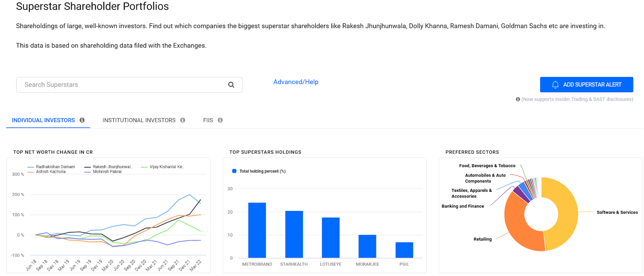Click the LOTUSEYE bar
The height and width of the screenshot is (276, 644).
tap(331, 238)
